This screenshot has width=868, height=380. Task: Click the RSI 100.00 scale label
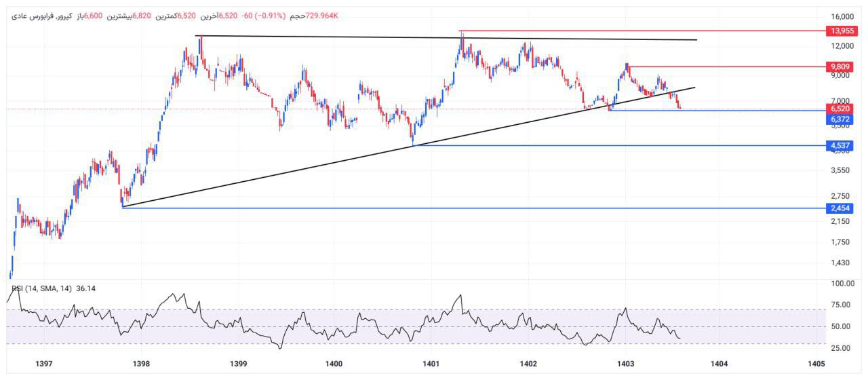click(843, 283)
